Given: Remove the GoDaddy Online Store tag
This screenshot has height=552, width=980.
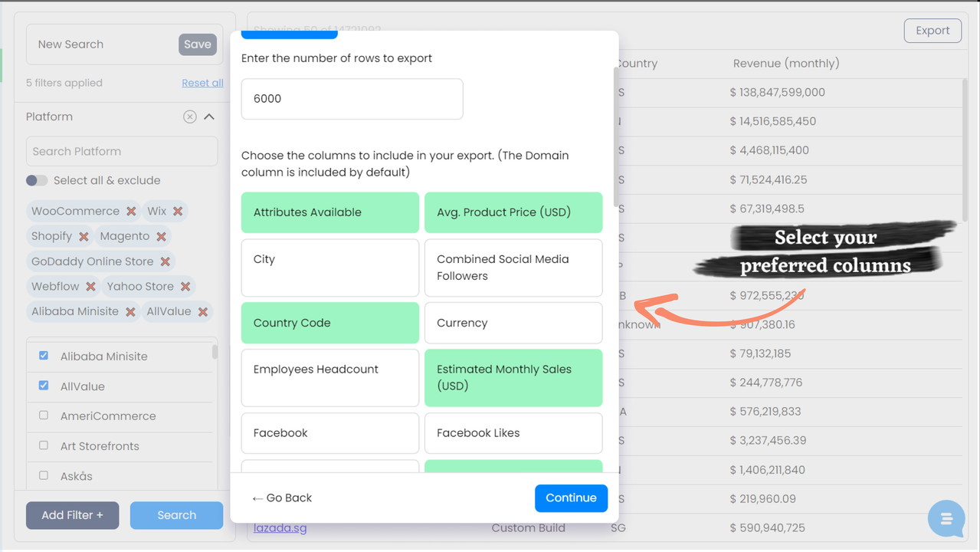Looking at the screenshot, I should coord(165,262).
